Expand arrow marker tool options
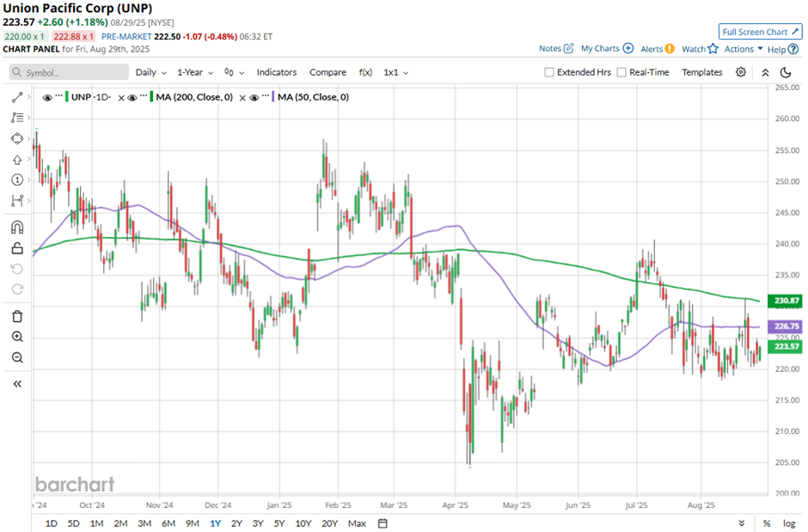 pyautogui.click(x=28, y=160)
